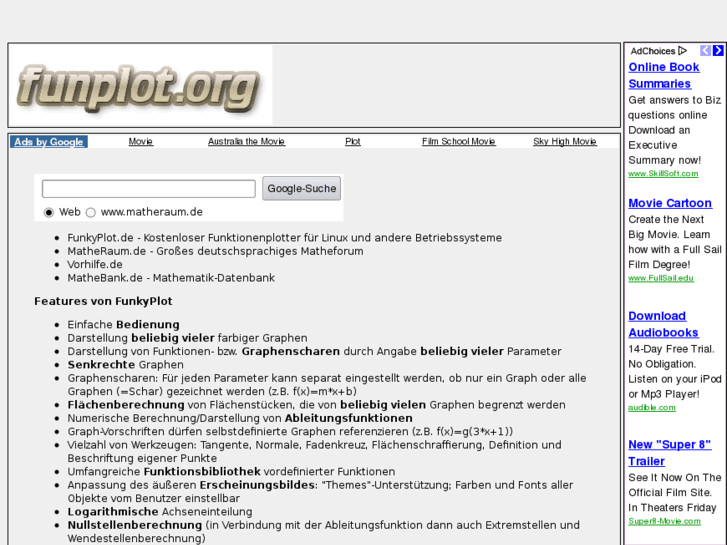727x545 pixels.
Task: Visit www.SkillSoft.com ad URL
Action: click(x=663, y=173)
